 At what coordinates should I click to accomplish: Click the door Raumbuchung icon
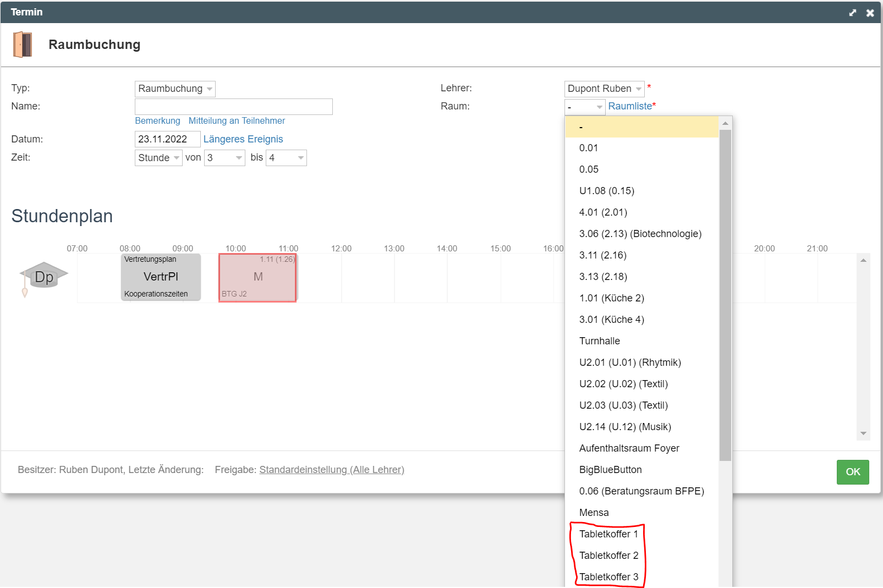pos(23,45)
